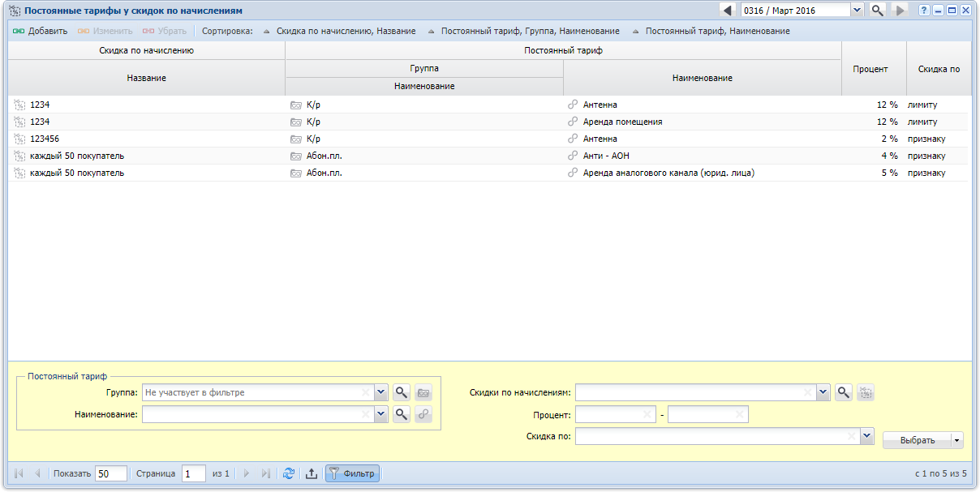
Task: Toggle sort by Постоянный тариф, Группа, Наименование
Action: [523, 31]
